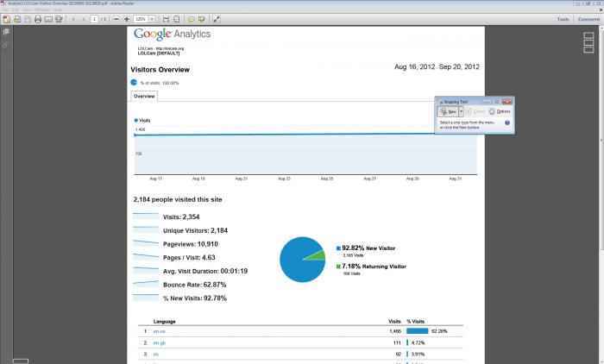The image size is (604, 364).
Task: Click the email envelope icon in toolbar
Action: click(48, 19)
